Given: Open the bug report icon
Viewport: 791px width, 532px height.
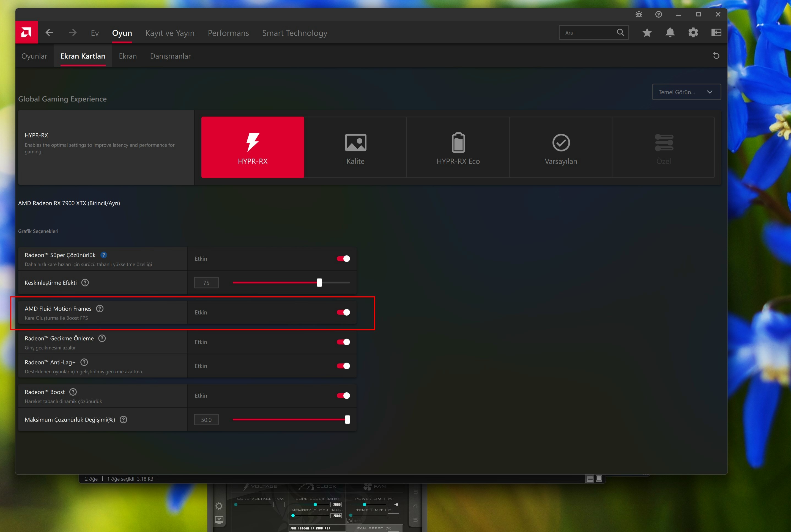Looking at the screenshot, I should tap(639, 14).
